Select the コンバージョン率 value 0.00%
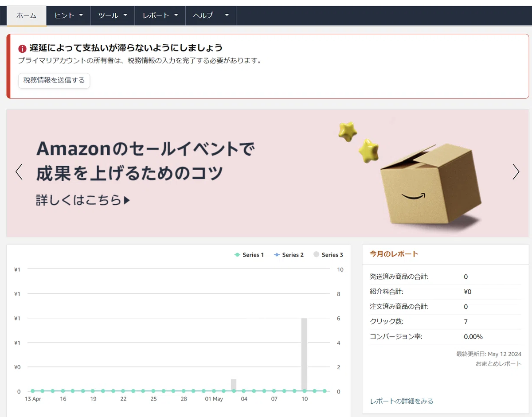This screenshot has width=532, height=417. point(473,337)
